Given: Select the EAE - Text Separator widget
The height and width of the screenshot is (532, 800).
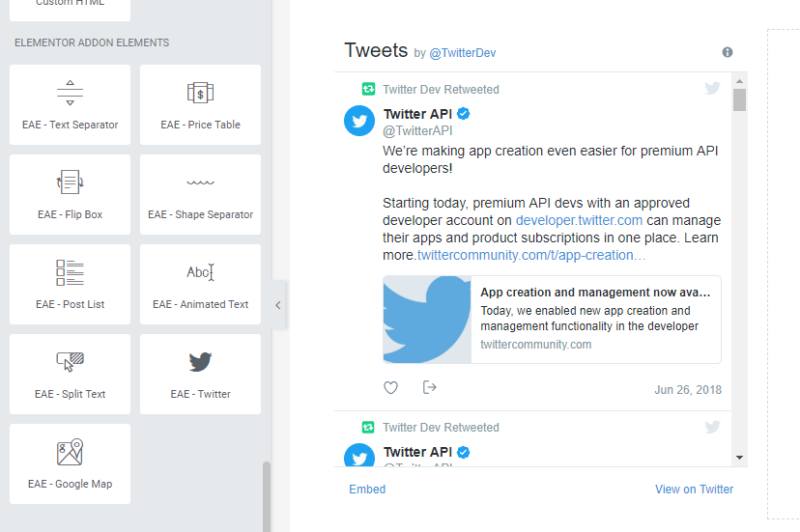Looking at the screenshot, I should click(x=70, y=104).
